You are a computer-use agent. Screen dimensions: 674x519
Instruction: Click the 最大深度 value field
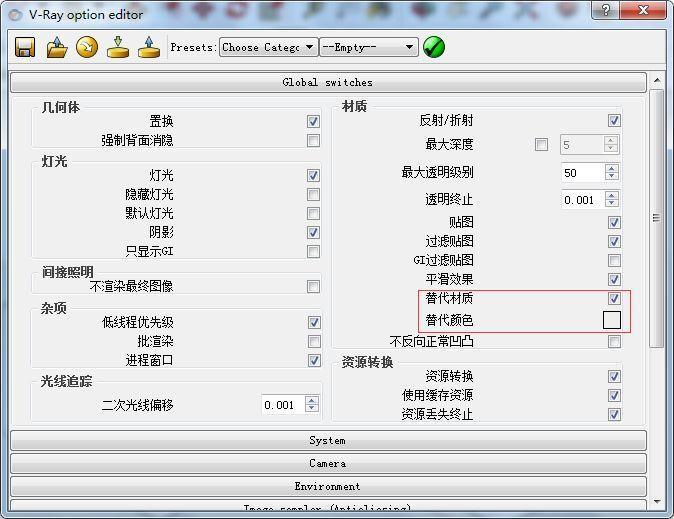pos(582,145)
